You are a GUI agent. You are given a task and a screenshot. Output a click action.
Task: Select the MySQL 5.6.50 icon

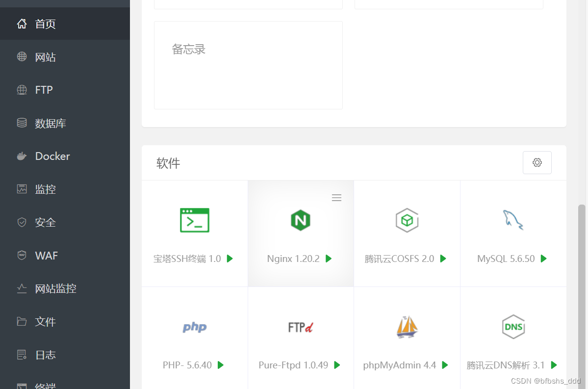pos(513,220)
